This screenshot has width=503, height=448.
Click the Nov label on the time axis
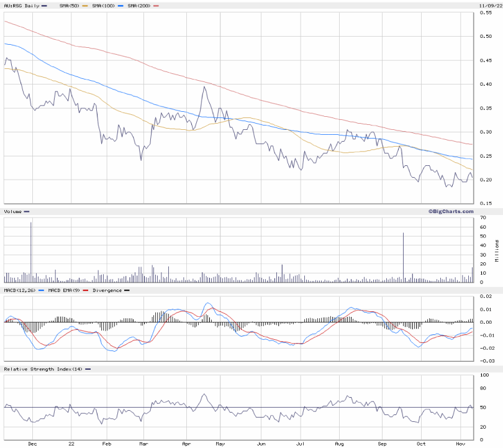(460, 444)
